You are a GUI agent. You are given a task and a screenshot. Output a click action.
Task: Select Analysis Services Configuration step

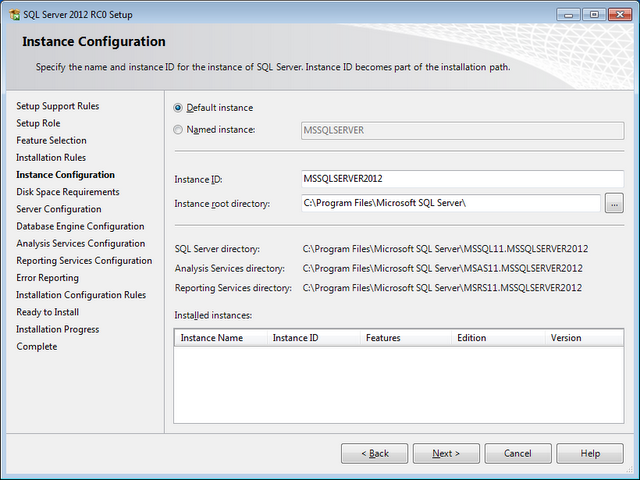tap(81, 243)
